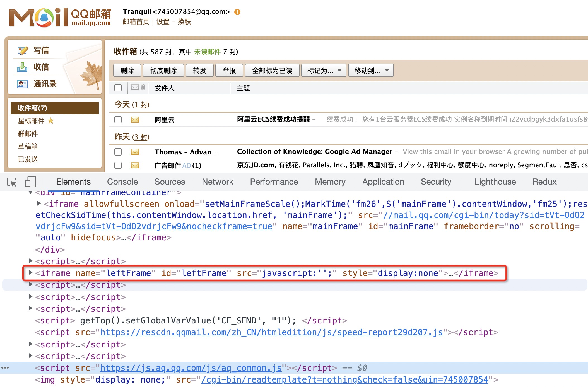Open the 阿里云ECS续费成功提醒 email
Screen dimensions: 588x387
(273, 119)
